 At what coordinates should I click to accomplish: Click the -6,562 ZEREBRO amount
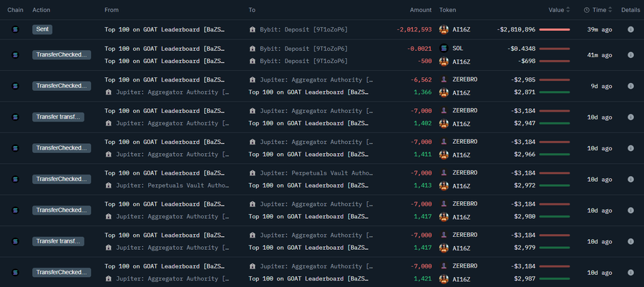tap(421, 79)
